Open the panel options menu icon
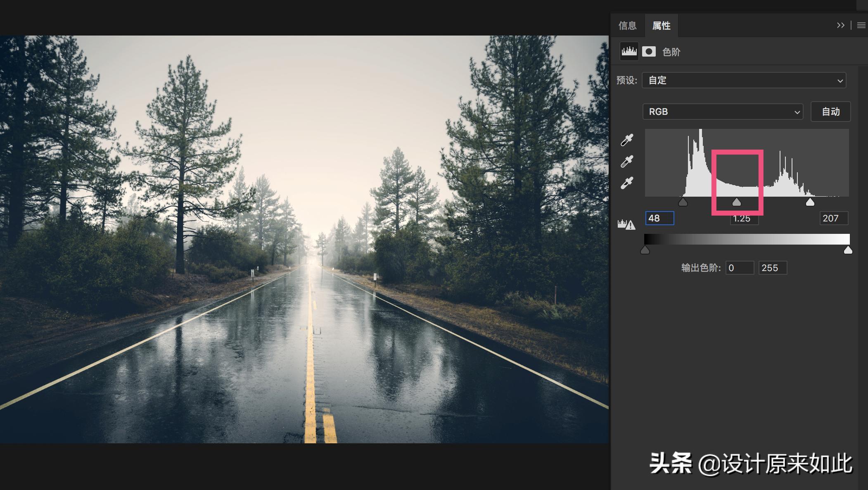The width and height of the screenshot is (868, 490). (861, 26)
